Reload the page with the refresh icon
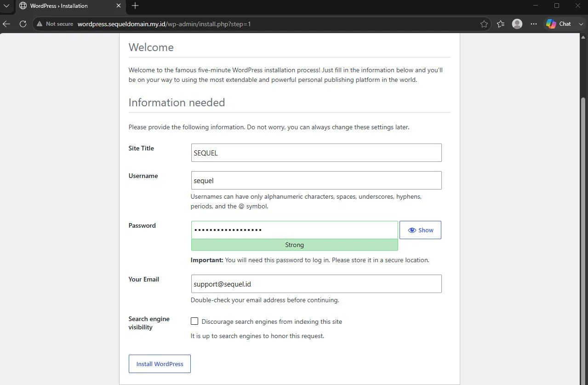This screenshot has height=385, width=588. coord(23,24)
